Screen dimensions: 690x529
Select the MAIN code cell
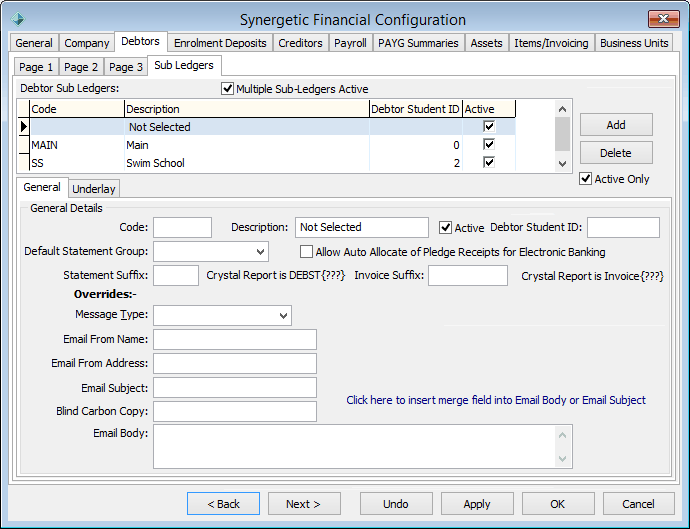coord(77,145)
